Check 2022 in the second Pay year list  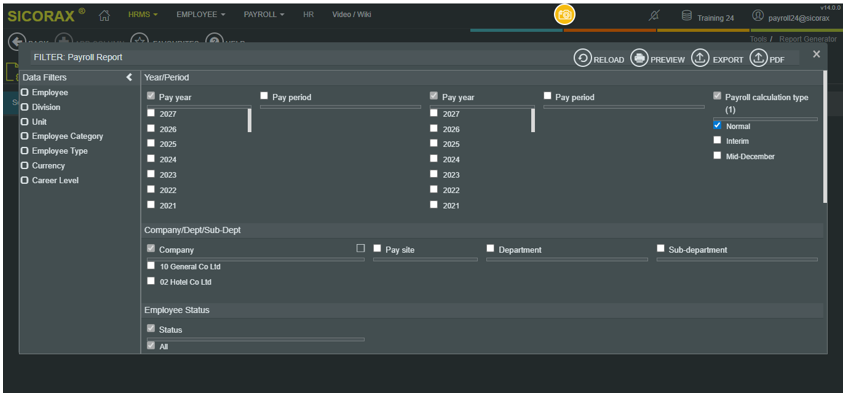coord(434,189)
